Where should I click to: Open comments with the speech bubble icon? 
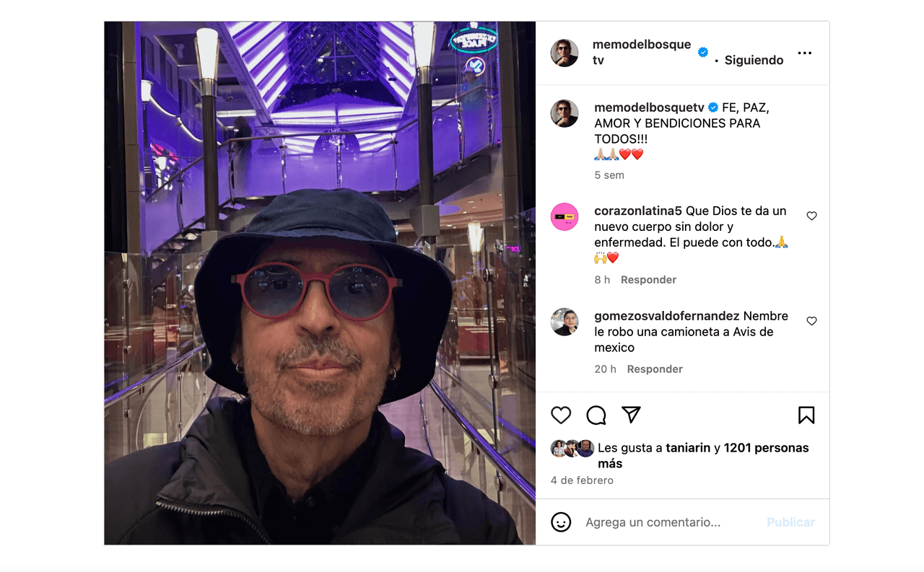pos(596,415)
